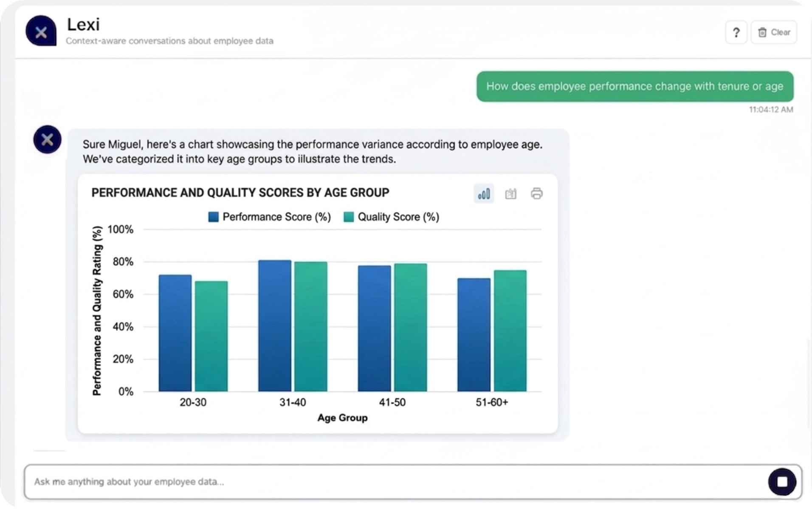Click the Quality bar for age 51-60+

[510, 331]
